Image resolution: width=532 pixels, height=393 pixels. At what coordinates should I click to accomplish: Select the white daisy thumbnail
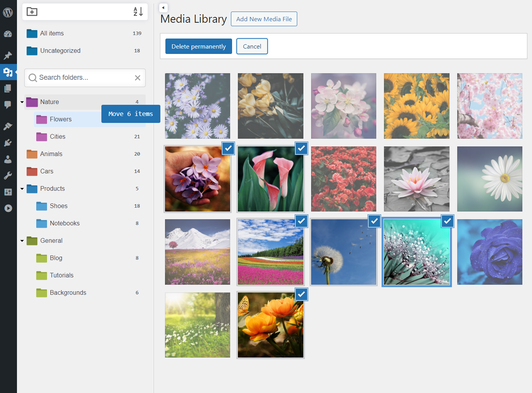pyautogui.click(x=490, y=179)
